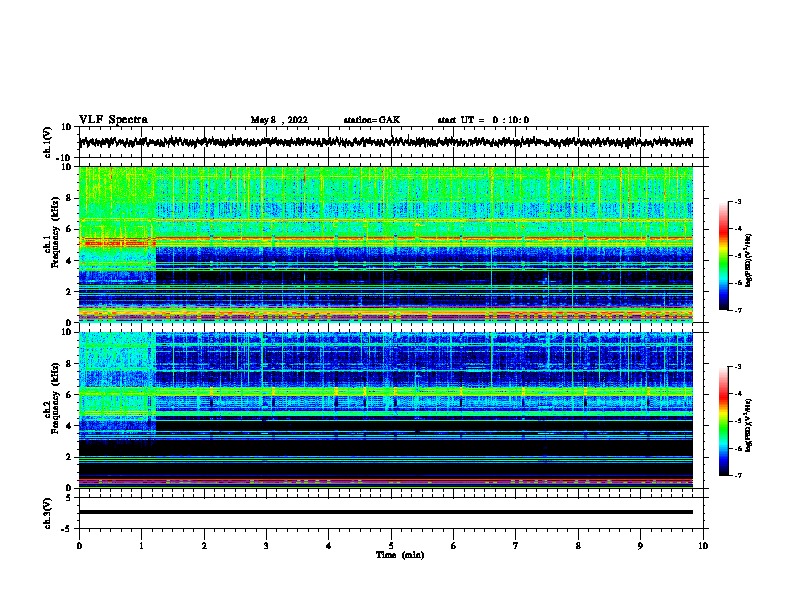Click the "10" label ending the time axis

(703, 546)
